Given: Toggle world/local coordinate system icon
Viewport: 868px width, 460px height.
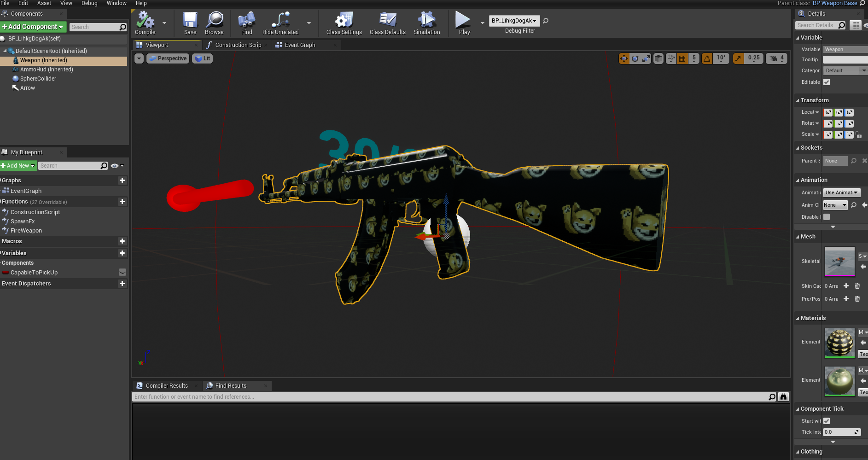Looking at the screenshot, I should pos(658,58).
